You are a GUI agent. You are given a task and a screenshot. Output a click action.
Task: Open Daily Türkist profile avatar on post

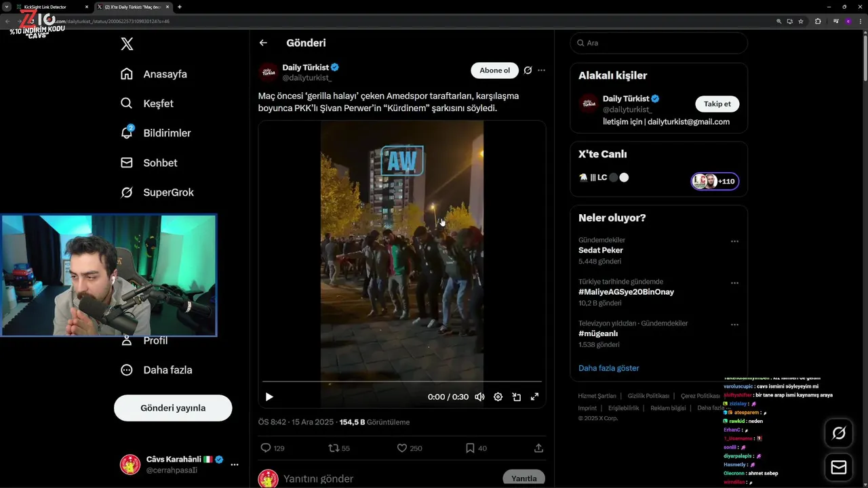click(x=269, y=72)
